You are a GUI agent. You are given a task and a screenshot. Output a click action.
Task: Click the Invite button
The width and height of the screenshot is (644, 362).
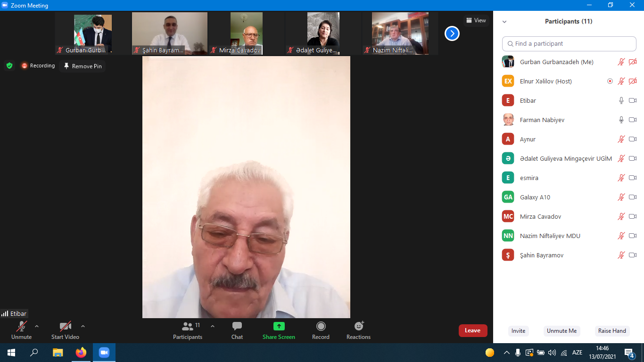click(x=518, y=331)
